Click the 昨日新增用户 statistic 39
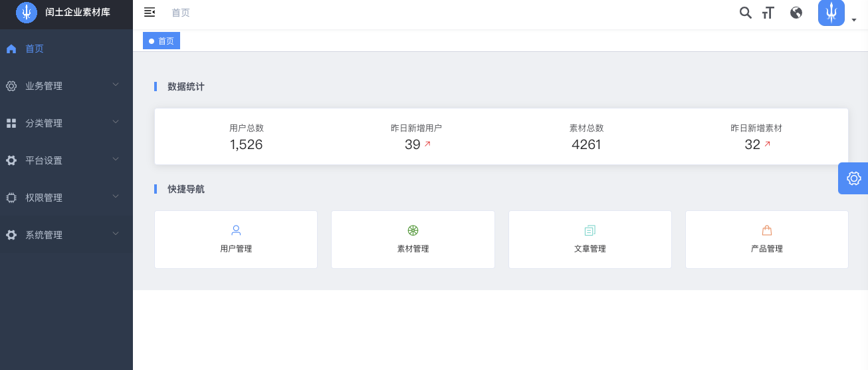The width and height of the screenshot is (868, 370). point(412,144)
